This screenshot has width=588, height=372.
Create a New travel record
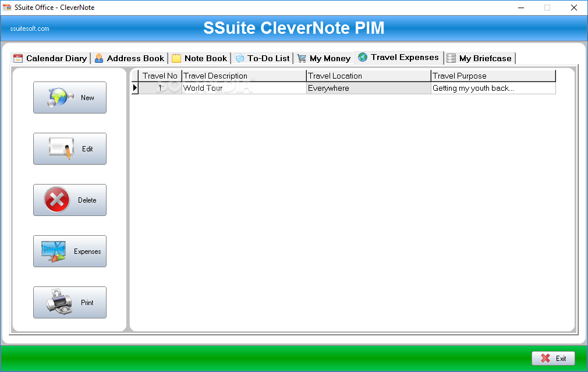pos(70,97)
